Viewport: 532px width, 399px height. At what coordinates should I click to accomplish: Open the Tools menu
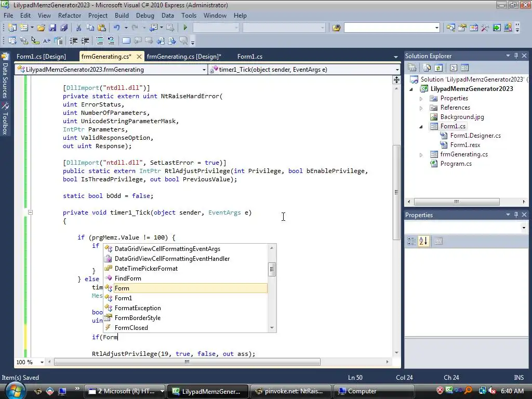tap(189, 16)
